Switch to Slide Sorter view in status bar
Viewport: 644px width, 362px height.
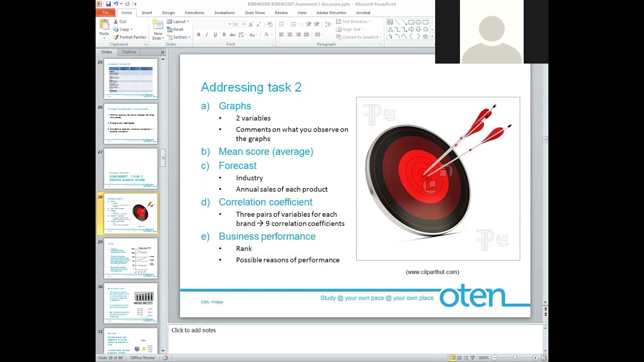pos(459,357)
